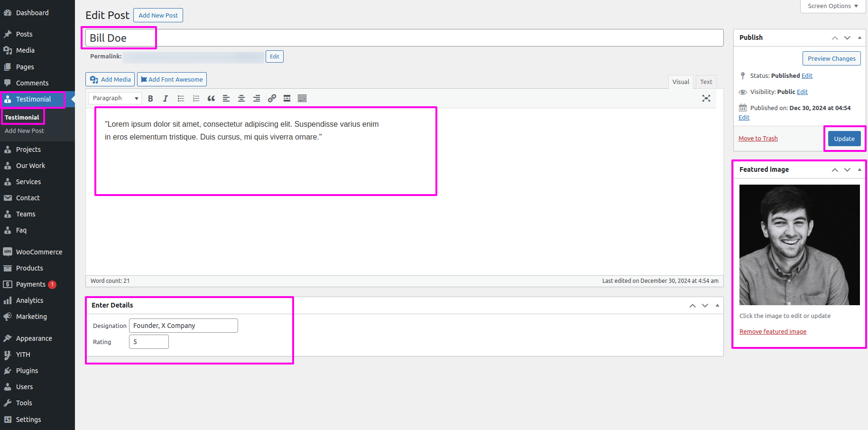Enter distraction-free fullscreen mode
The height and width of the screenshot is (430, 868).
tap(706, 98)
